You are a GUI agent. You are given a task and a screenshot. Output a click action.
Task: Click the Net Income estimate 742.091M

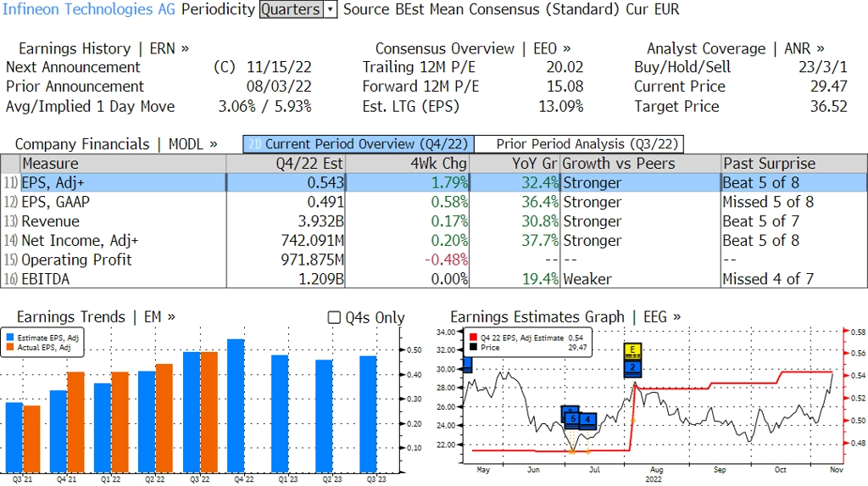(312, 241)
